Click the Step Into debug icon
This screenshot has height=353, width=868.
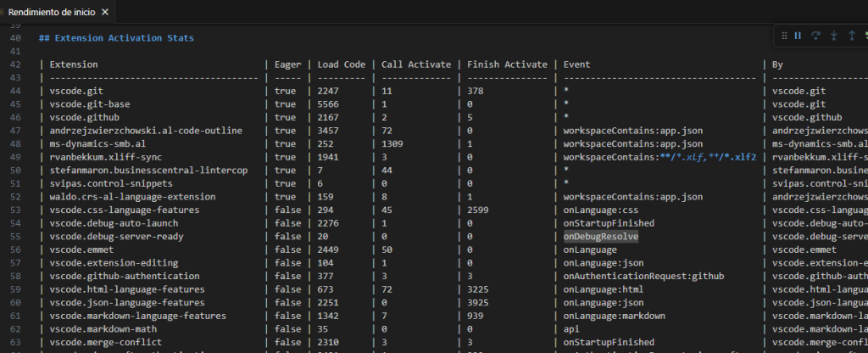(x=834, y=36)
